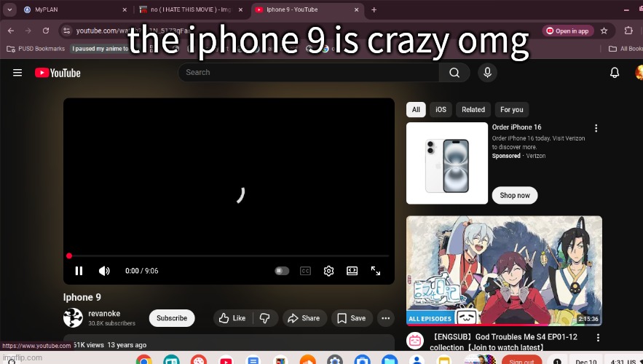Image resolution: width=643 pixels, height=364 pixels.
Task: Click the '13 years ago' upload date text
Action: (x=127, y=345)
